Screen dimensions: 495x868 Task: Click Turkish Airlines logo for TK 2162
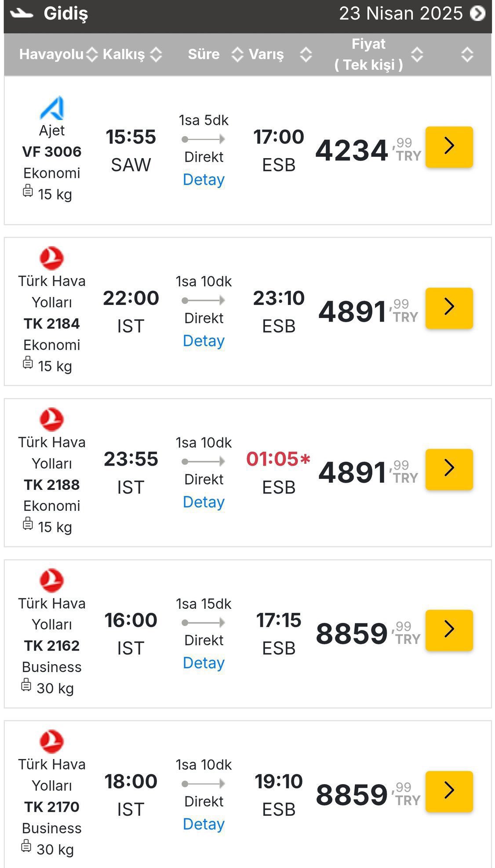tap(51, 580)
